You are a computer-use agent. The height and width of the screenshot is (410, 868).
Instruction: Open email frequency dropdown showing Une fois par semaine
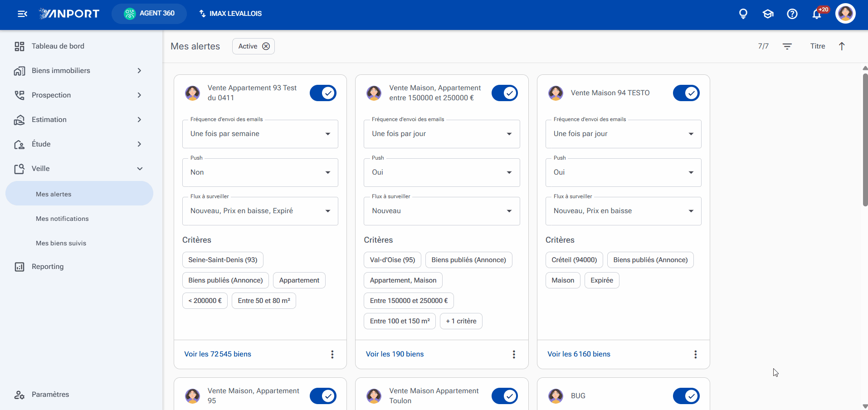pos(260,134)
